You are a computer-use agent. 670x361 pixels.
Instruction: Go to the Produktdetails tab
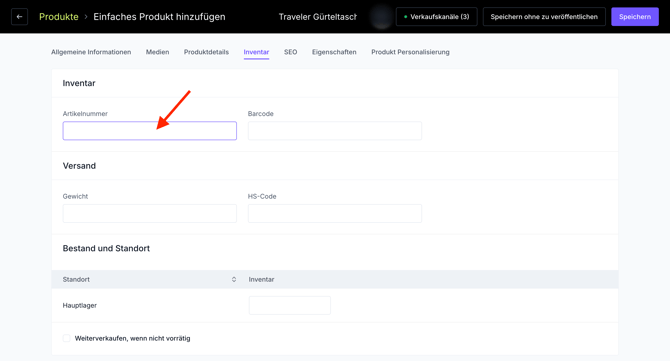pyautogui.click(x=206, y=52)
